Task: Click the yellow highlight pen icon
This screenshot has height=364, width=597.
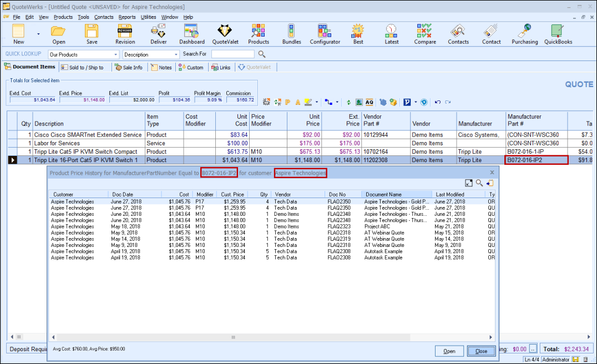Action: pyautogui.click(x=308, y=102)
